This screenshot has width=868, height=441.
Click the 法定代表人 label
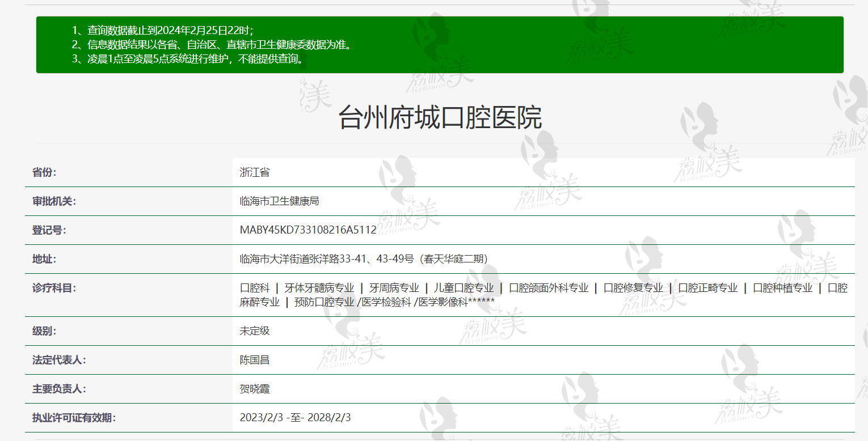pyautogui.click(x=59, y=360)
